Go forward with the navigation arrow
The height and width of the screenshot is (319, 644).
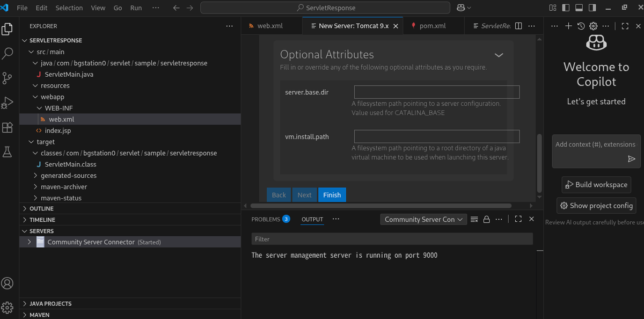point(189,8)
